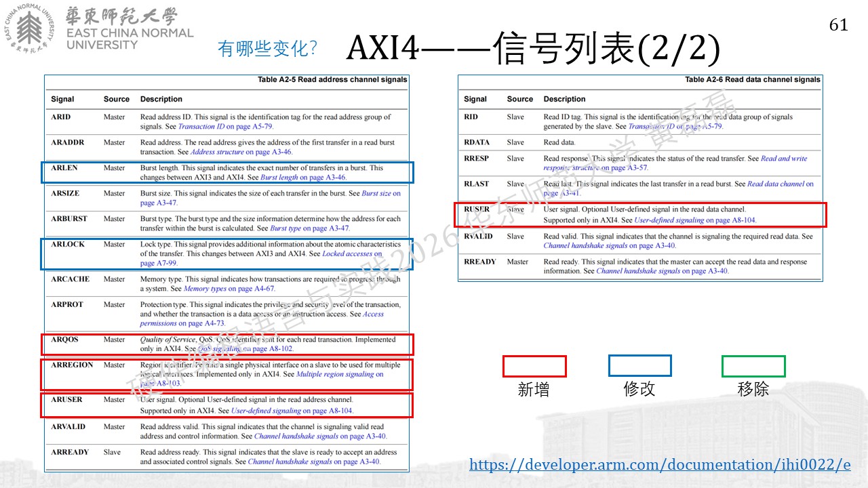Click the RRESP signal name
868x488 pixels.
tap(477, 159)
